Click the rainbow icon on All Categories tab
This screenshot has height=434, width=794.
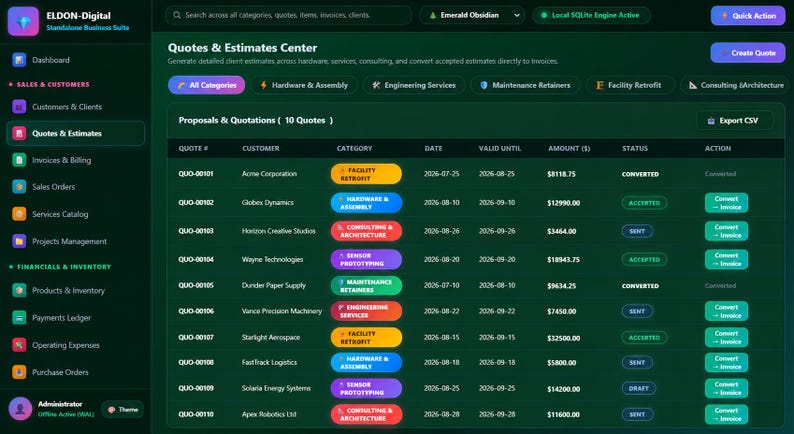tap(181, 85)
